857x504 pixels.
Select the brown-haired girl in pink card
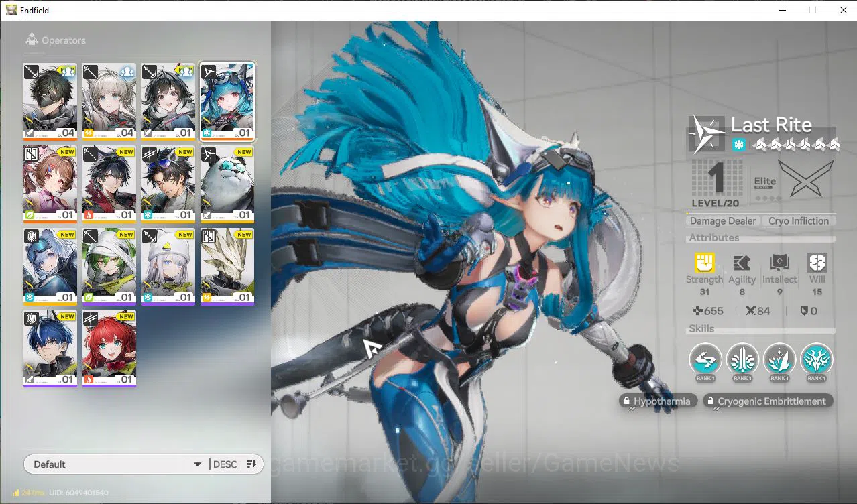click(x=50, y=184)
